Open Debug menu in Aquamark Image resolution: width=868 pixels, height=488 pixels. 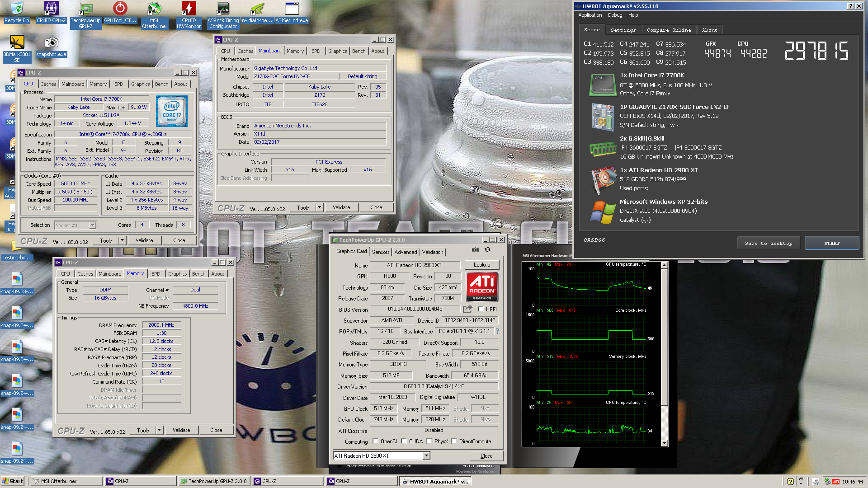tap(615, 15)
